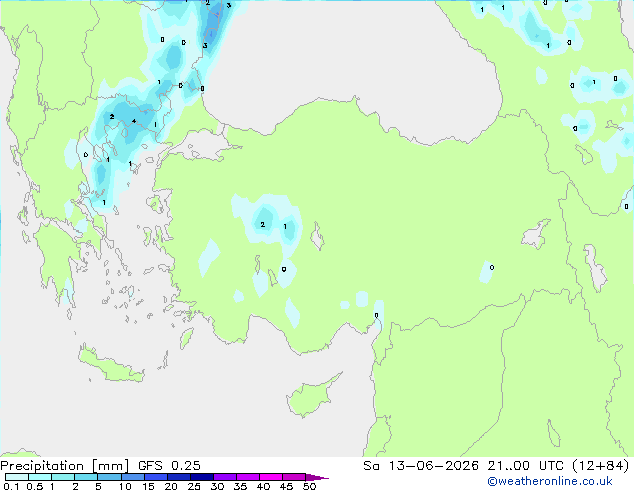Click the legend scale label "10"

point(125,486)
